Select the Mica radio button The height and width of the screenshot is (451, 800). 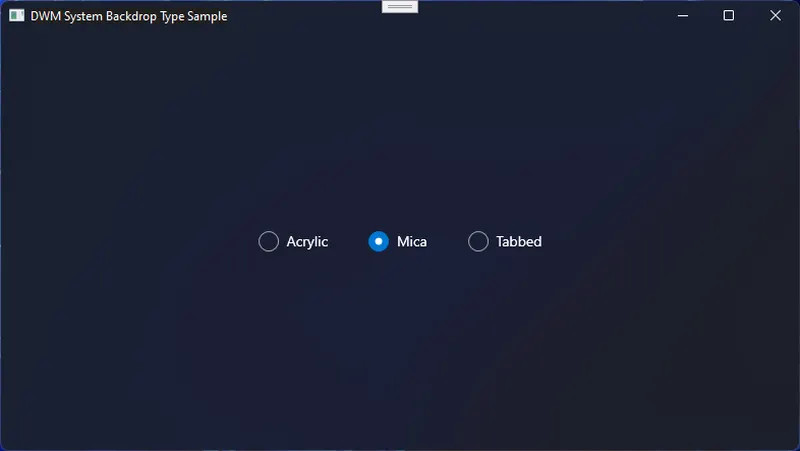[x=397, y=241]
